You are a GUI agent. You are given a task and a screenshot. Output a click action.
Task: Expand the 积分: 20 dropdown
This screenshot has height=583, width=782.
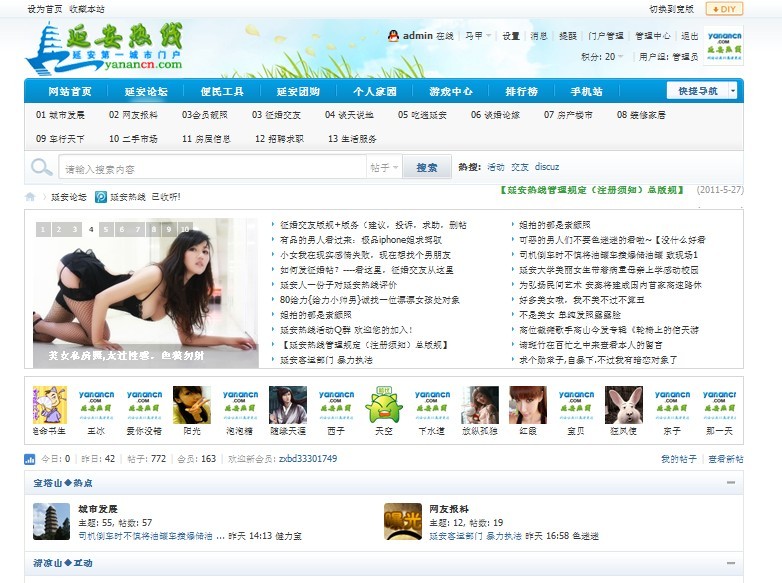coord(602,57)
